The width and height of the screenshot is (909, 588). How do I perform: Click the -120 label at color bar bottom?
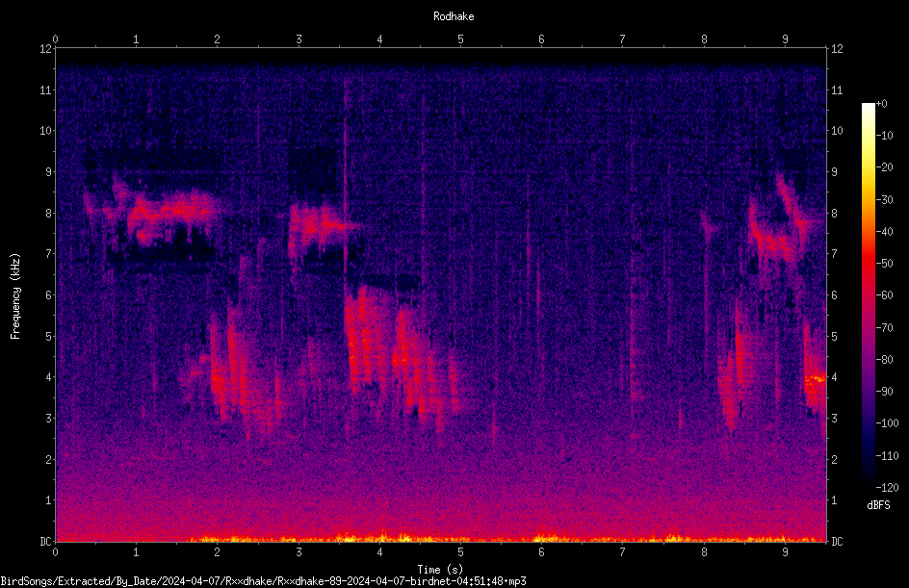[x=887, y=487]
